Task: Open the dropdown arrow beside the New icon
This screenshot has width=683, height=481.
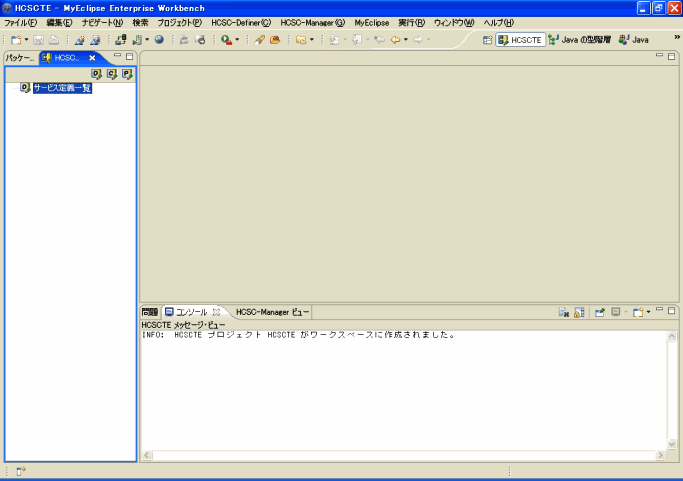Action: 27,40
